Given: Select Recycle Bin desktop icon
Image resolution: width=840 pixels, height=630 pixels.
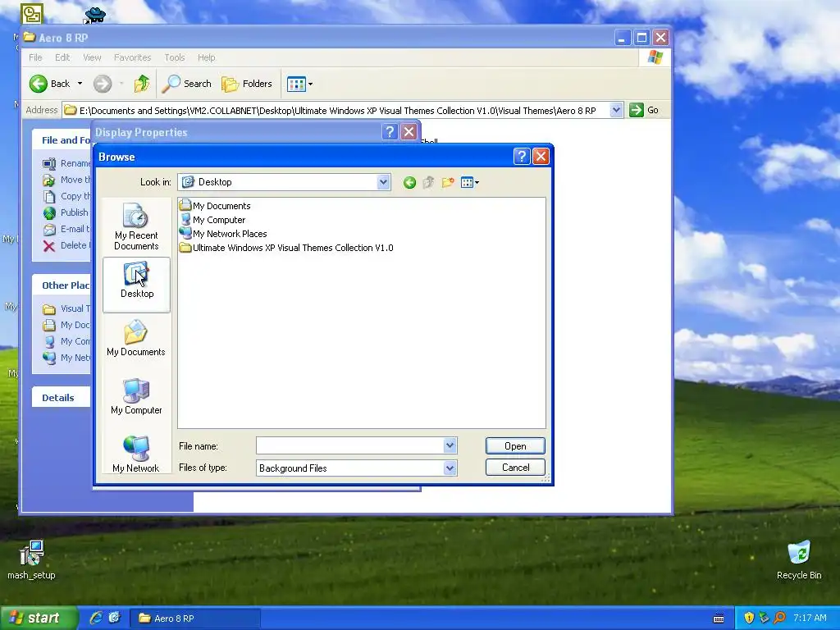Looking at the screenshot, I should coord(799,560).
